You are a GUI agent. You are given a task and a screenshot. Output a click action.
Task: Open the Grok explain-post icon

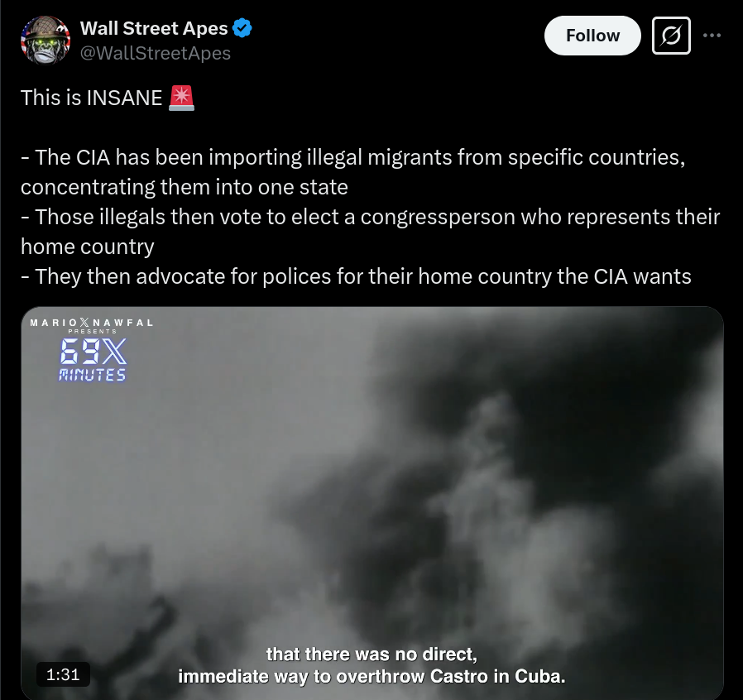671,36
